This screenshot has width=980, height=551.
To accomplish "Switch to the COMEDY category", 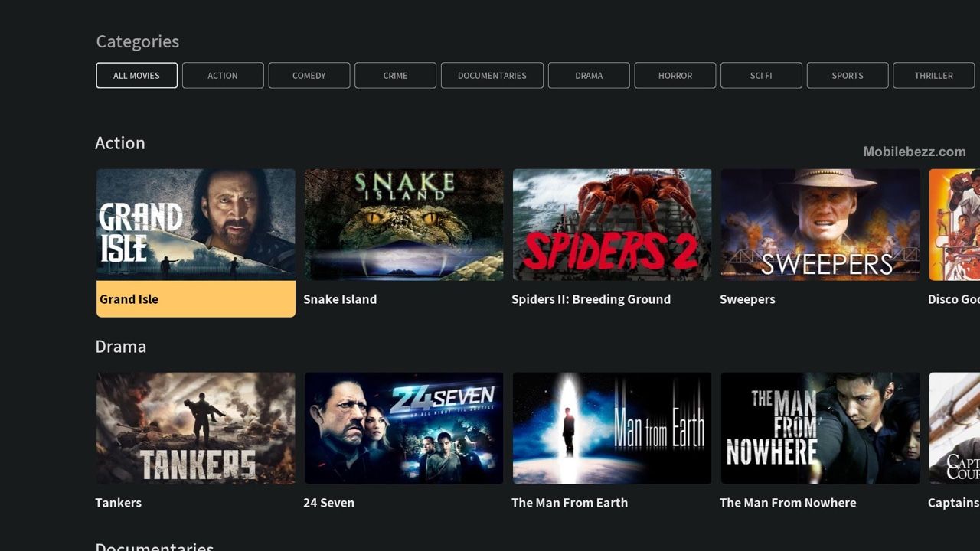I will tap(309, 76).
